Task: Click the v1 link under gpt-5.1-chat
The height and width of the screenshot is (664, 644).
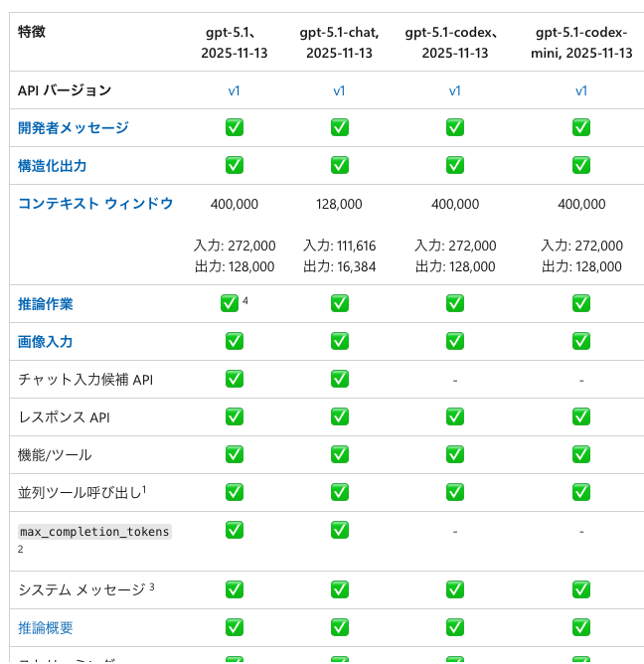Action: coord(339,90)
